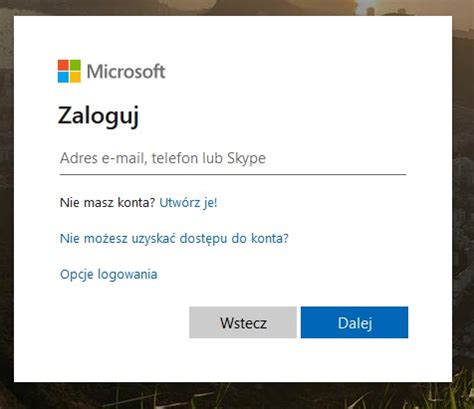
Task: Click the green square of Microsoft logo
Action: 75,65
